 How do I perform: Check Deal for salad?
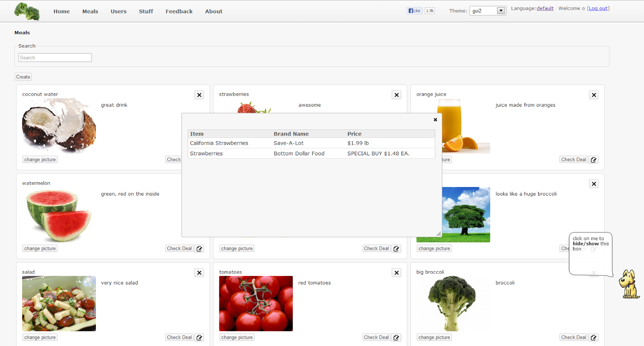179,338
